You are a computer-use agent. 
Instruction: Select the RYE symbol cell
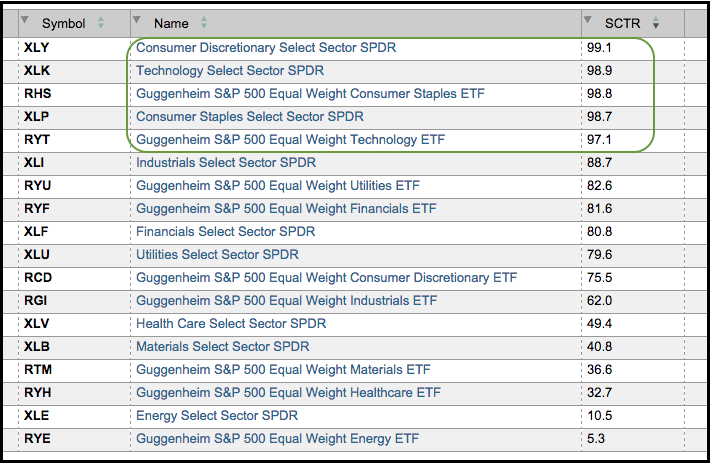pos(37,439)
